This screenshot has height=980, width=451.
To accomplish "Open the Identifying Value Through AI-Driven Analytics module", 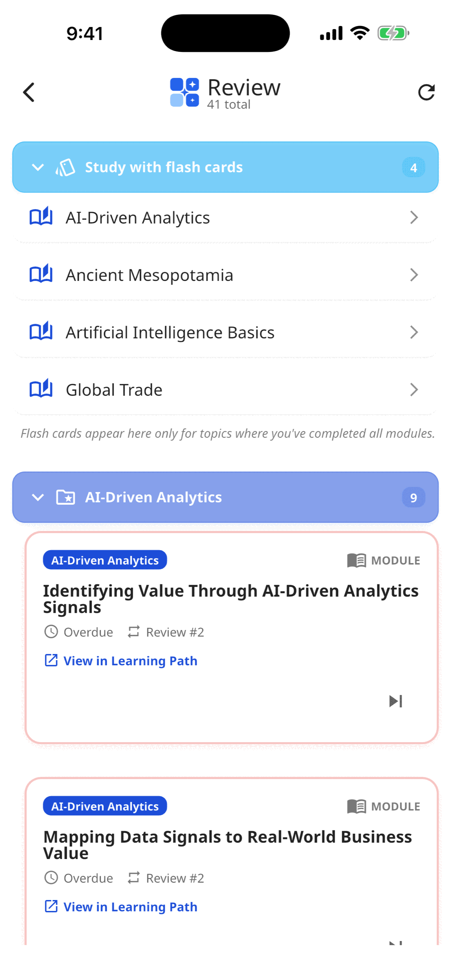I will 231,599.
